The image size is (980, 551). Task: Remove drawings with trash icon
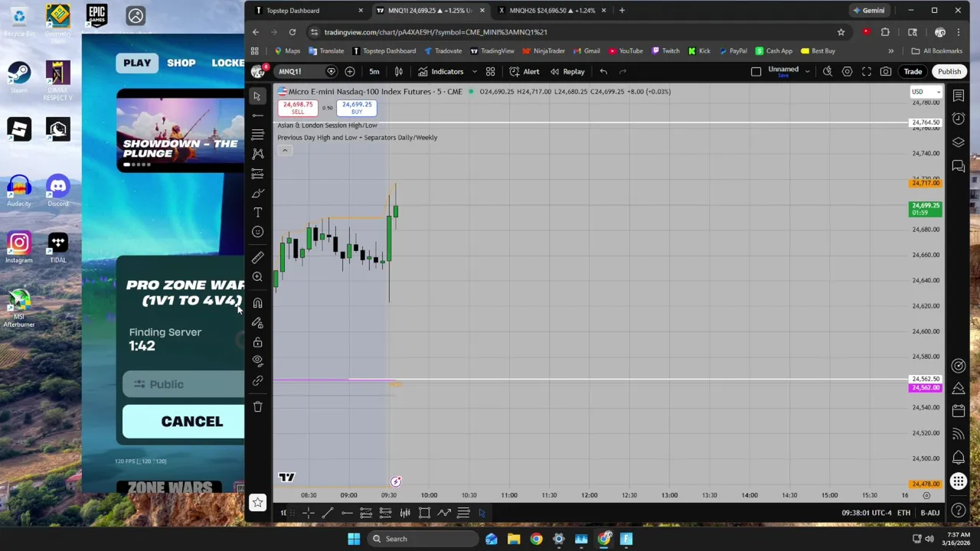[257, 406]
